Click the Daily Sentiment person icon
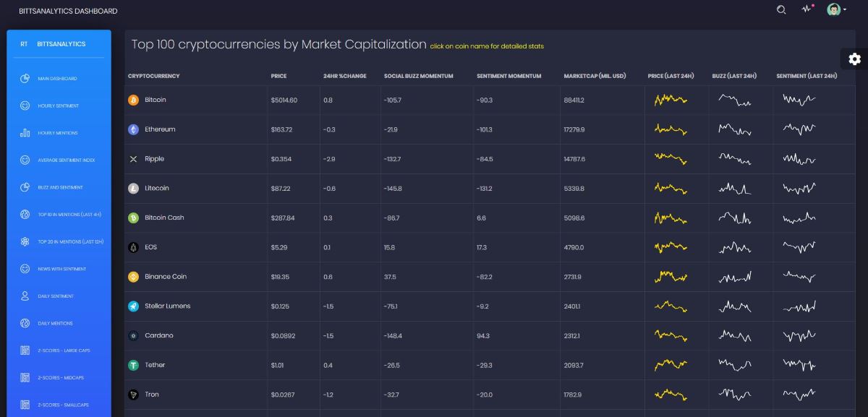Image resolution: width=868 pixels, height=417 pixels. (25, 296)
